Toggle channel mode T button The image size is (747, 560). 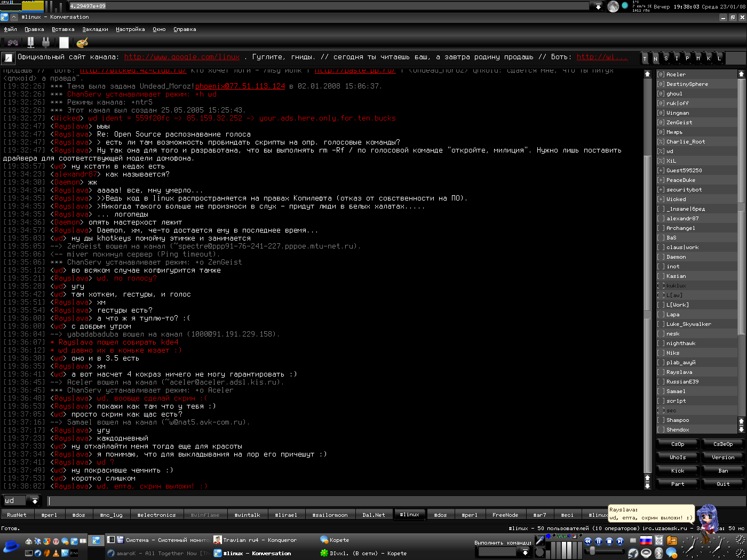[645, 58]
